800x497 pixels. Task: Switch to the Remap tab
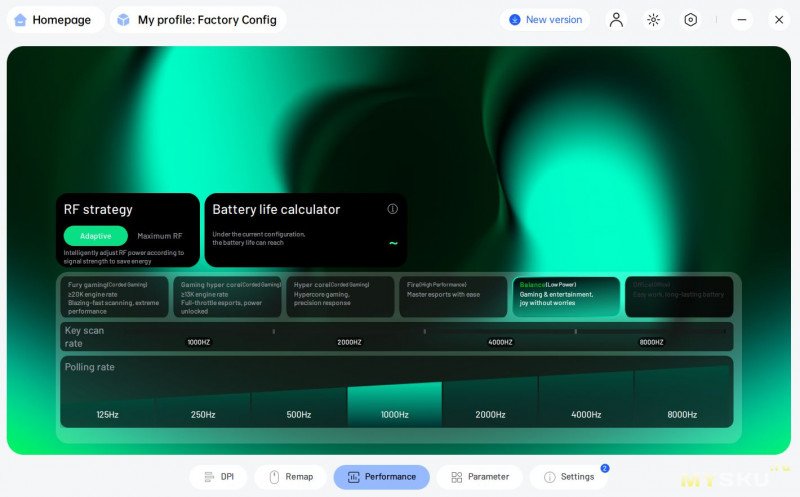tap(291, 477)
